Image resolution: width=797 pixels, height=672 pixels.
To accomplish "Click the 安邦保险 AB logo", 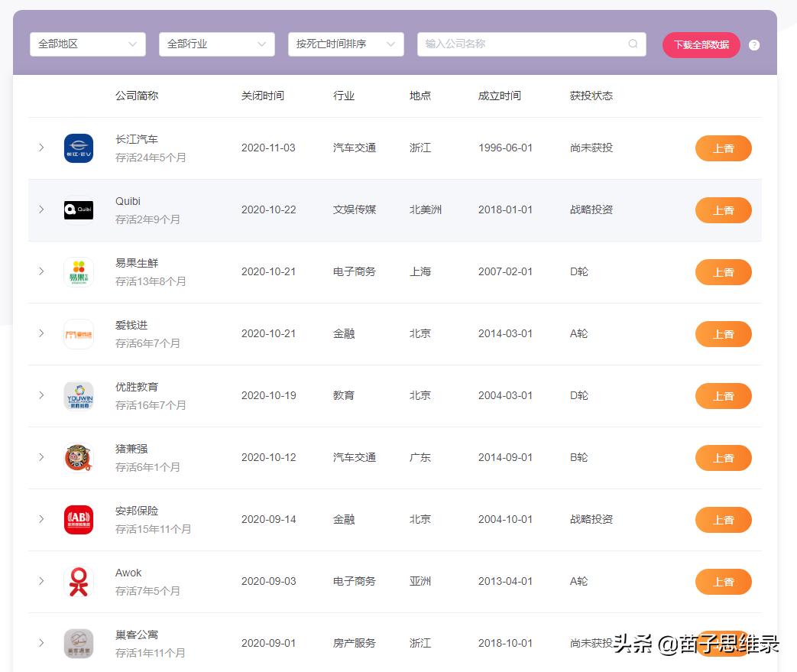I will pyautogui.click(x=78, y=519).
